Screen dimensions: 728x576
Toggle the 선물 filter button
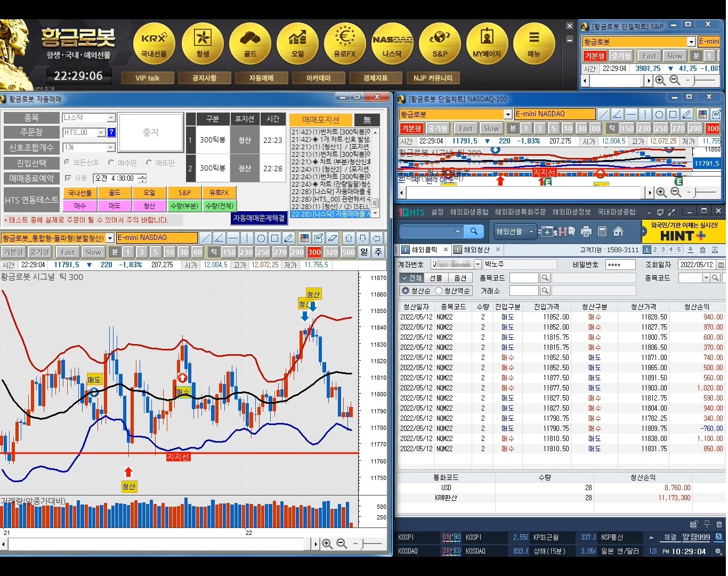point(436,278)
